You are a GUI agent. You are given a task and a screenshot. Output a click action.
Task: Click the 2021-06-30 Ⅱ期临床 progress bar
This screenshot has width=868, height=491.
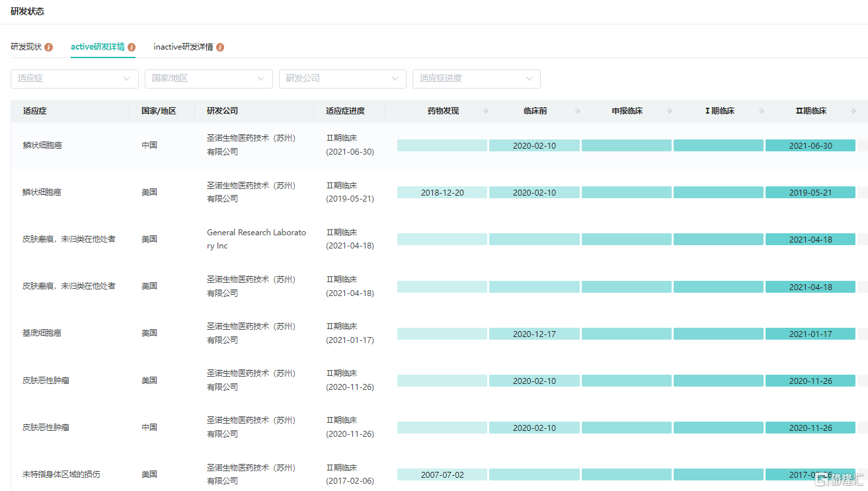coord(810,145)
